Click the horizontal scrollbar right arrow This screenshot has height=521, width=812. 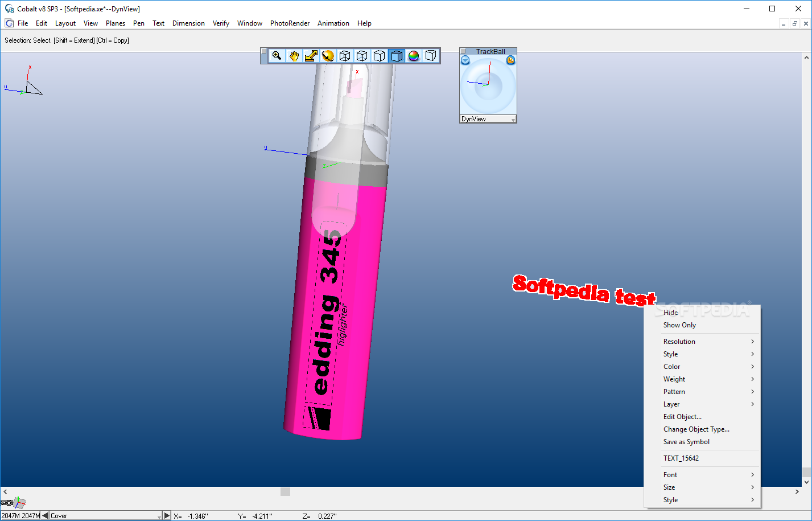tap(797, 491)
